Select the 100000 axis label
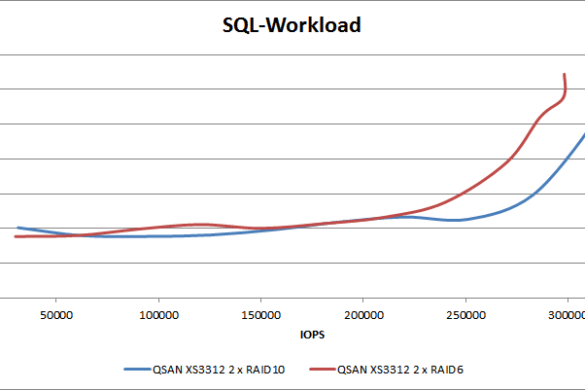 (x=159, y=315)
